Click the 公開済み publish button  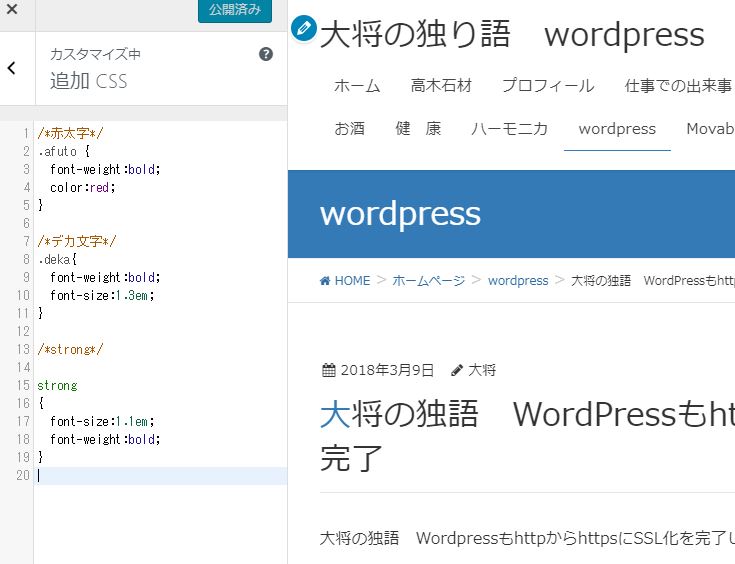(x=235, y=10)
